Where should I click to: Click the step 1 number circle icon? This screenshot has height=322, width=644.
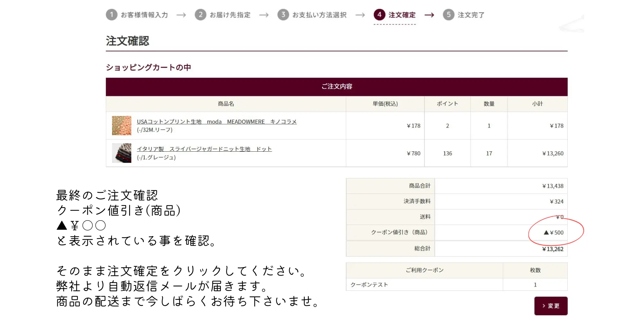(111, 14)
